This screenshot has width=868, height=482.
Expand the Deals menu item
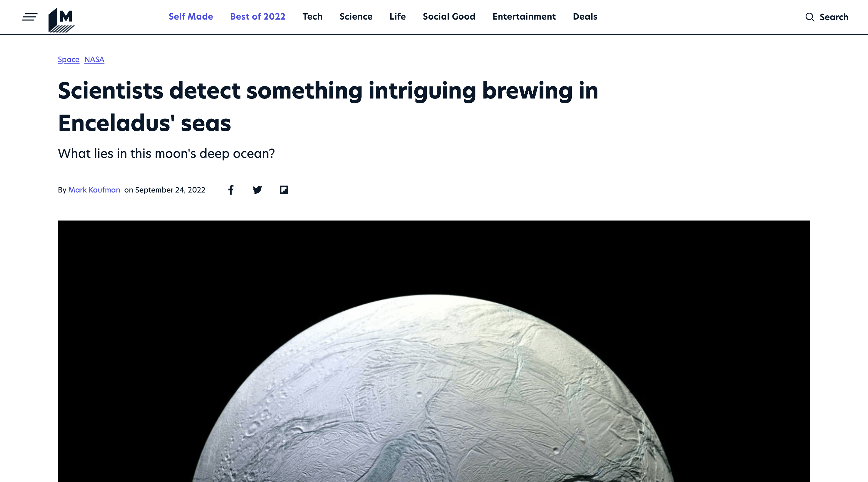[x=585, y=17]
